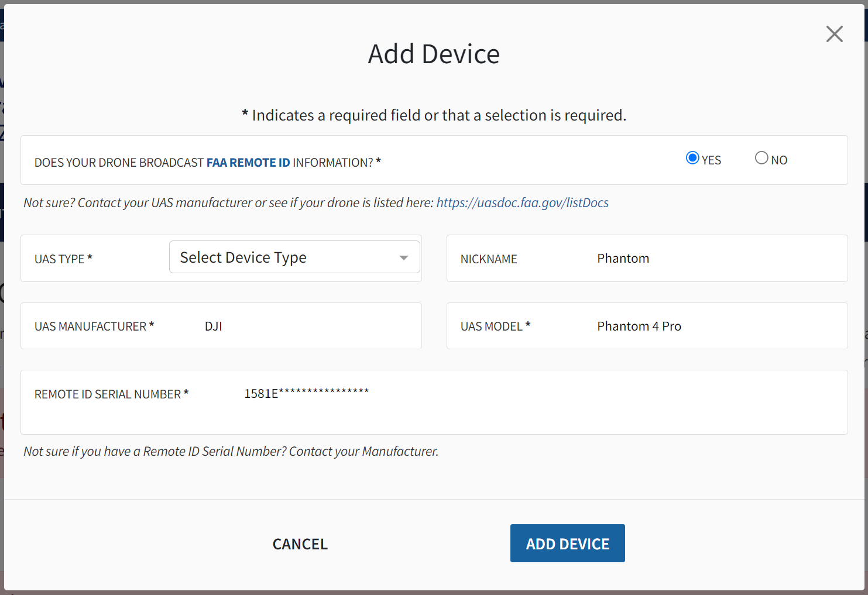Click the REMOTE ID SERIAL NUMBER label
The height and width of the screenshot is (595, 868).
pyautogui.click(x=111, y=394)
